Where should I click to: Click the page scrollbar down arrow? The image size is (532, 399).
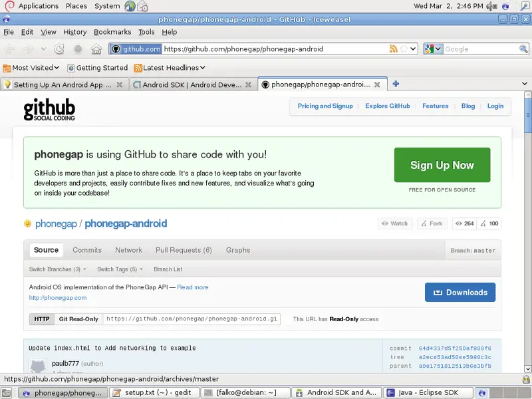click(527, 369)
